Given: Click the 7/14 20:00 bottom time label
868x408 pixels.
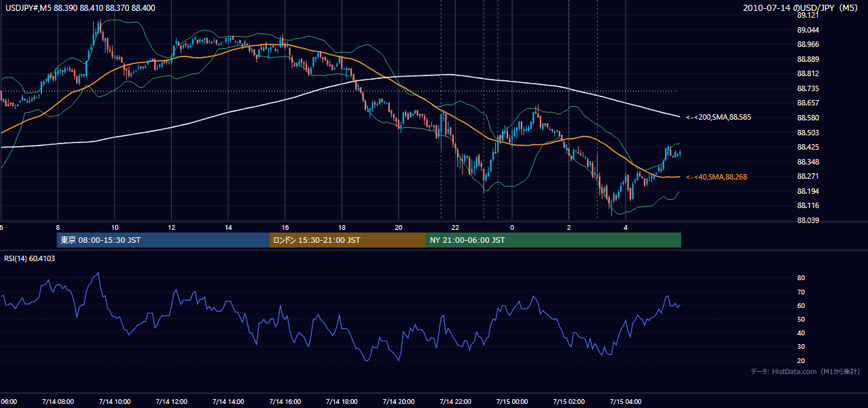Looking at the screenshot, I should (x=398, y=401).
